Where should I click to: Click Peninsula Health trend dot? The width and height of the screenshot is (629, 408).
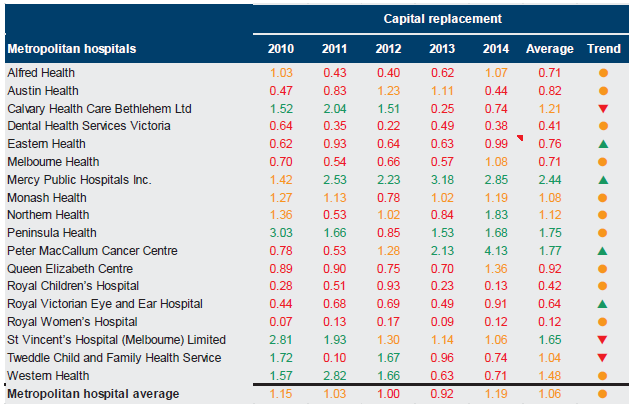[603, 233]
